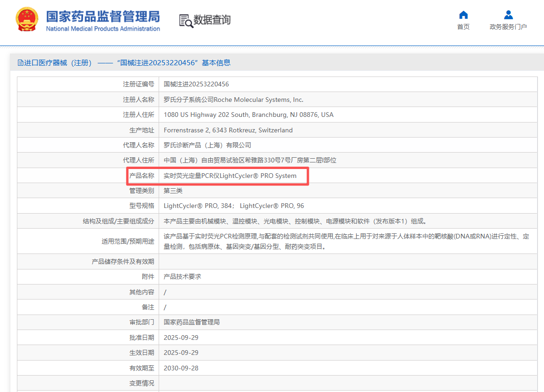Open the 政务服务门户 text link
Screen dimensions: 544x392
click(x=508, y=27)
